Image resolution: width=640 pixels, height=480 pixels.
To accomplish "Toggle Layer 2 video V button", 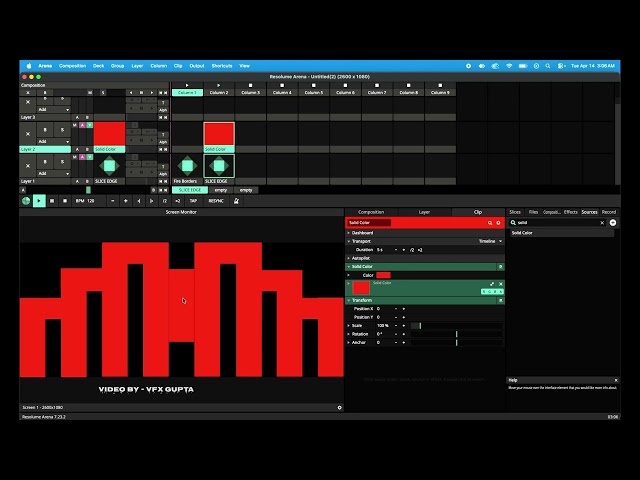I will pos(90,125).
